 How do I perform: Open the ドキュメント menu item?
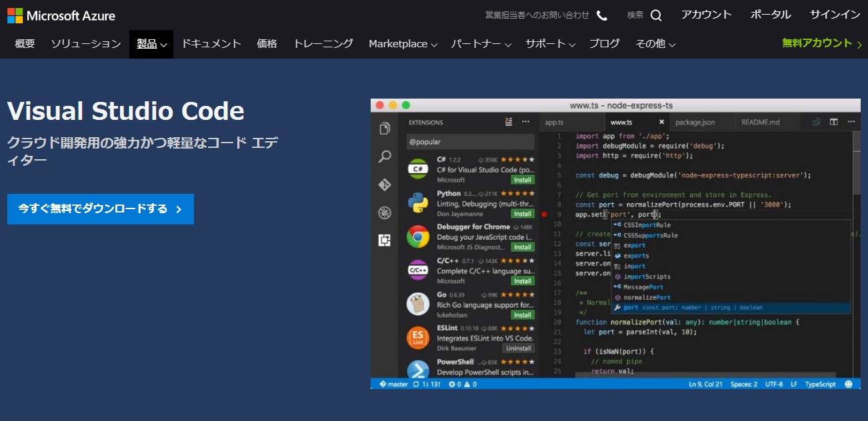(x=211, y=43)
